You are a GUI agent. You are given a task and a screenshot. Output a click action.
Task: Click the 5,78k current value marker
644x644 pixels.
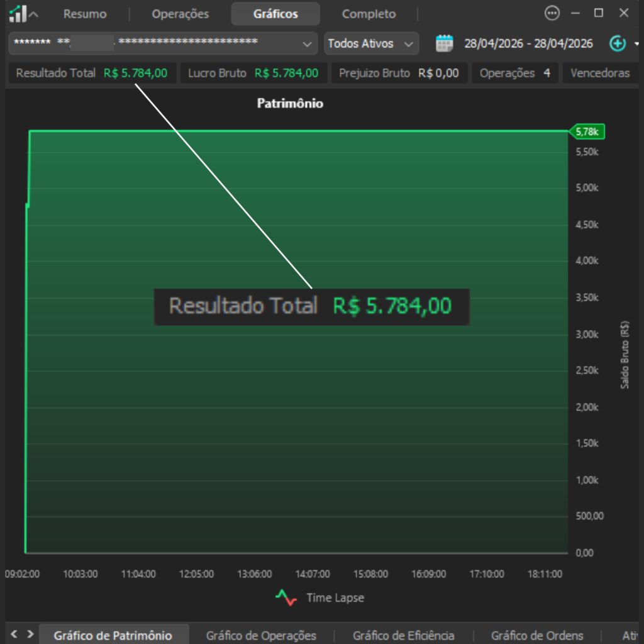(x=587, y=132)
